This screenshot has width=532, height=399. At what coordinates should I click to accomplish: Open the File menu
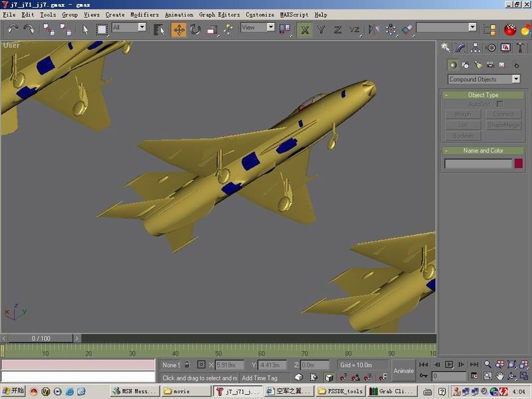(9, 15)
